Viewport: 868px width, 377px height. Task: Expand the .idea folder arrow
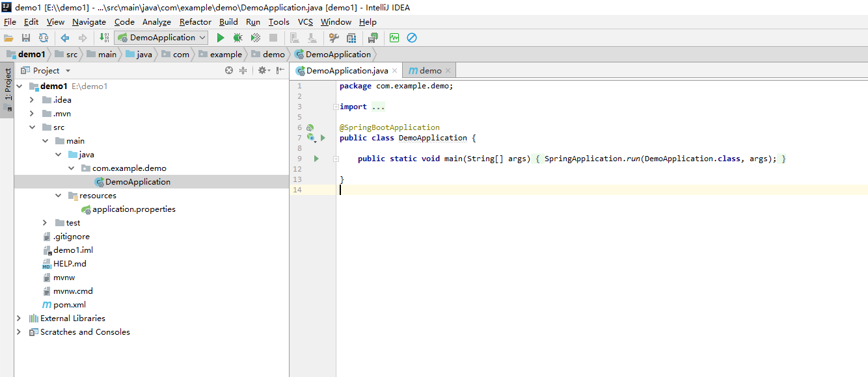click(32, 100)
